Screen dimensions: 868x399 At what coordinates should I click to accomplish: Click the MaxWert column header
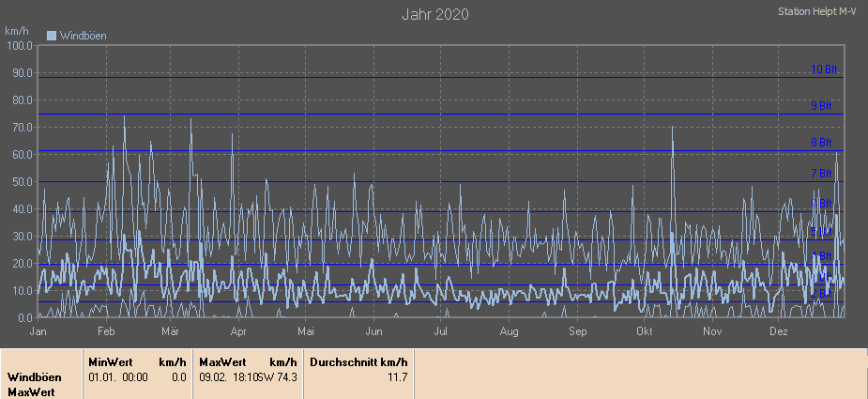point(221,361)
